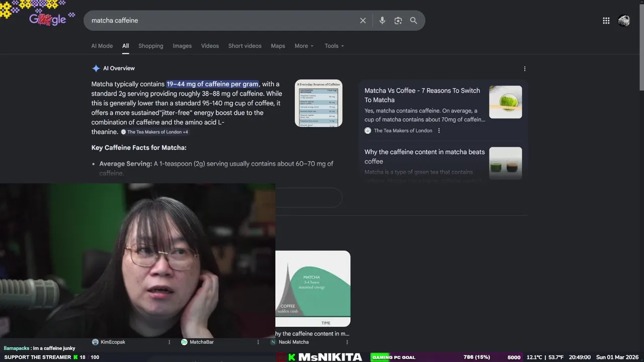This screenshot has width=644, height=362.
Task: Open the matcha bowl thumbnail
Action: tap(506, 102)
